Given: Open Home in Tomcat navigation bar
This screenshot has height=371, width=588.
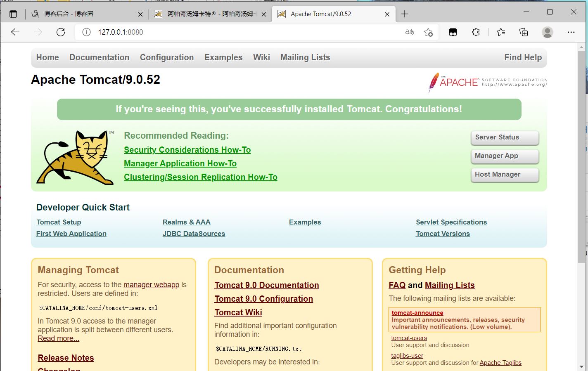Looking at the screenshot, I should coord(47,57).
